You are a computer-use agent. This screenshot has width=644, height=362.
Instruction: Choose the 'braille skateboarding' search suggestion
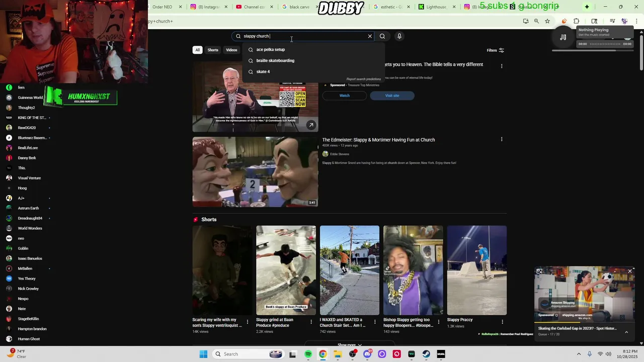pos(313,60)
